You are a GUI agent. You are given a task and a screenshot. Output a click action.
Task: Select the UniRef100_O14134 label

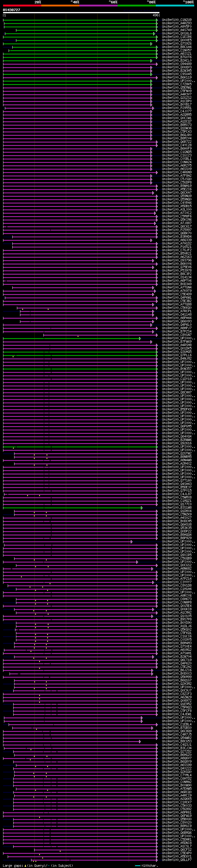[x=177, y=277]
